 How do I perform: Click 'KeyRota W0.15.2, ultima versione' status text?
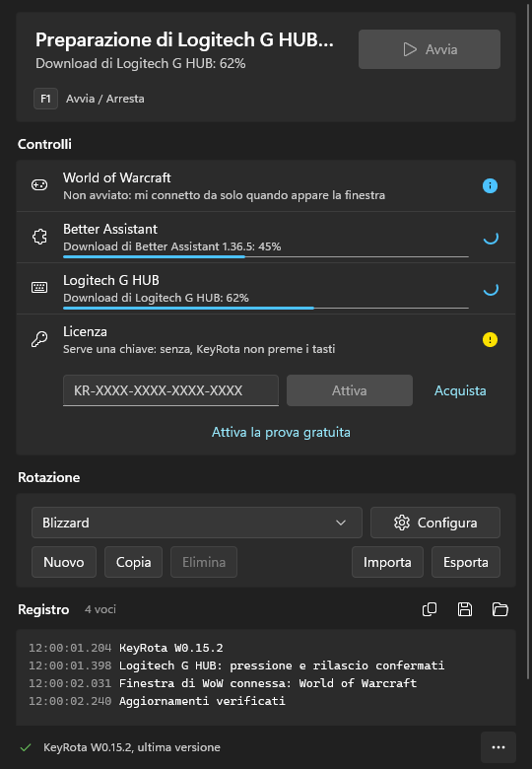pyautogui.click(x=132, y=747)
